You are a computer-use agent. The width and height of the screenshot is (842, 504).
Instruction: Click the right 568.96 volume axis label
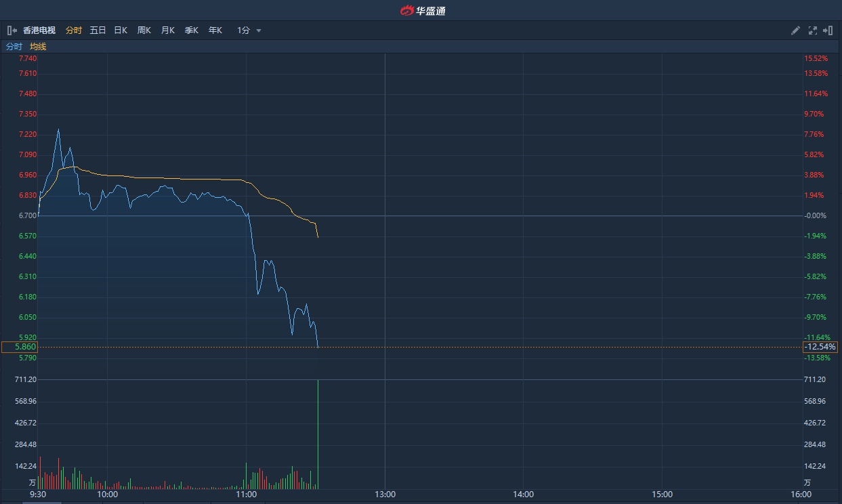coord(815,401)
